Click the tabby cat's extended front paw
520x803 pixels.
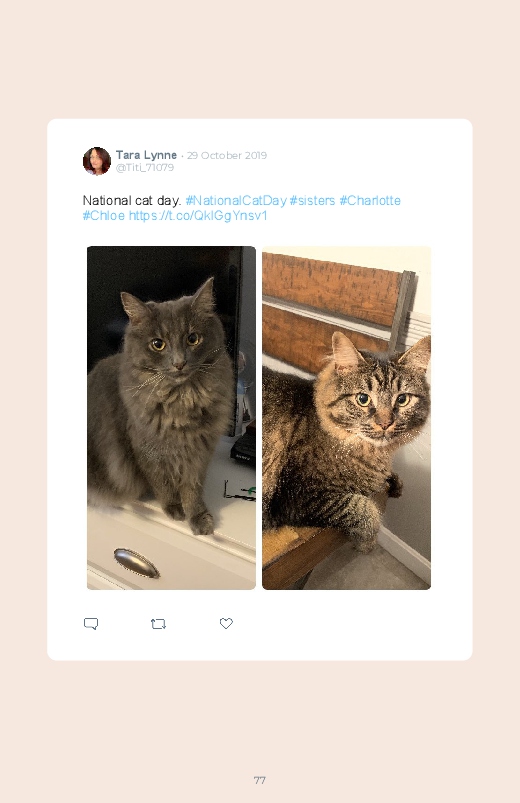point(363,523)
